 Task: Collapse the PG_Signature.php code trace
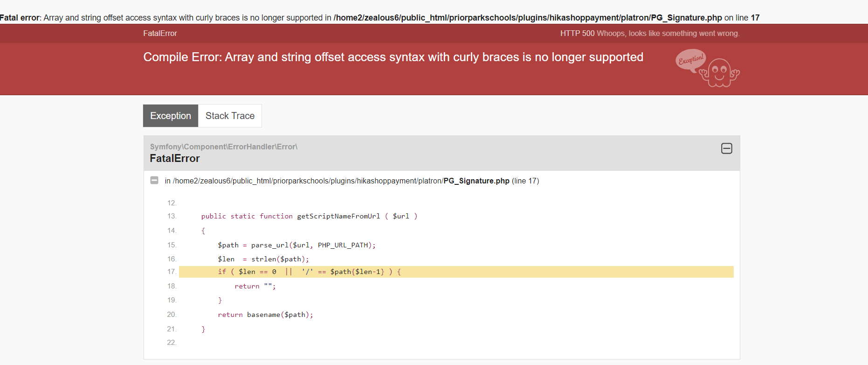pos(154,180)
